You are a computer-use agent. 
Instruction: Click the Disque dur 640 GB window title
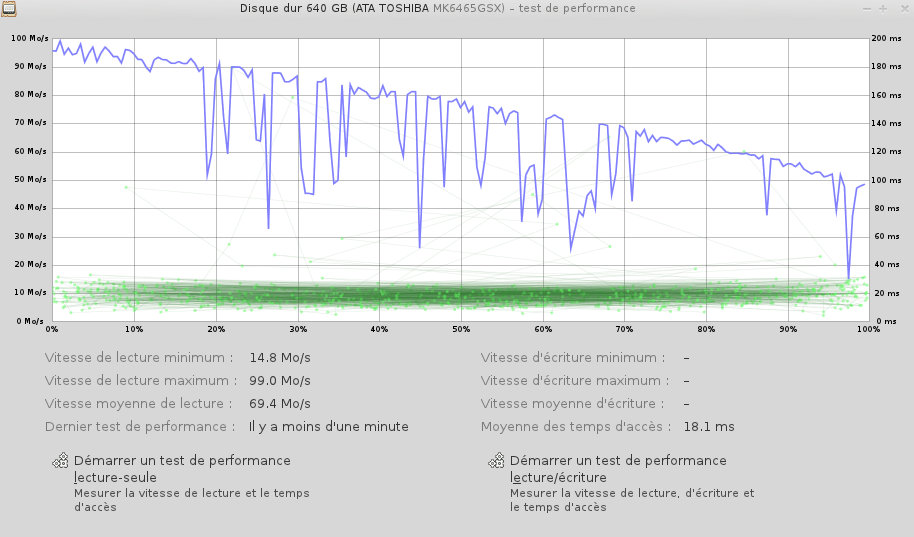point(437,8)
